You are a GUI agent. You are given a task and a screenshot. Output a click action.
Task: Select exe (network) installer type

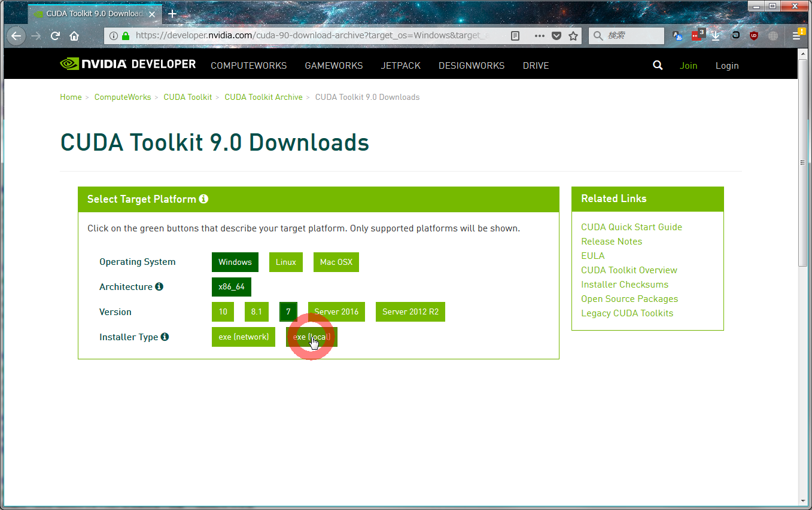click(244, 337)
